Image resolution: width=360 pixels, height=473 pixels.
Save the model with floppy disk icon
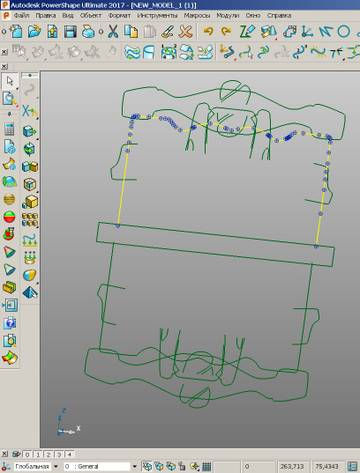click(x=70, y=32)
